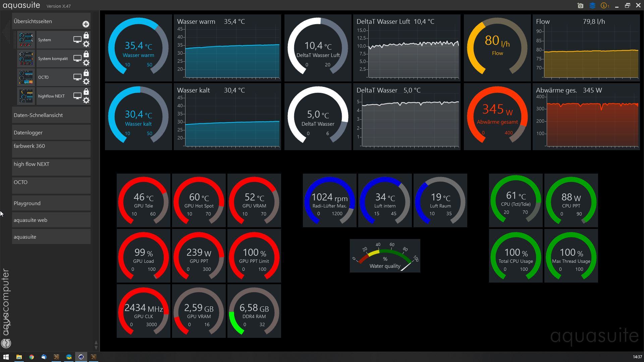Click the blue layers stack icon

point(592,6)
